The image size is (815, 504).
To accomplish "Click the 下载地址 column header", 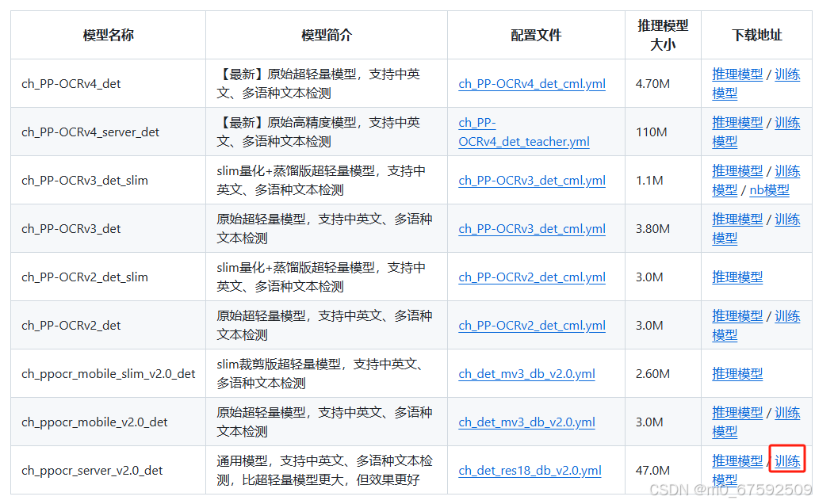I will [x=757, y=35].
